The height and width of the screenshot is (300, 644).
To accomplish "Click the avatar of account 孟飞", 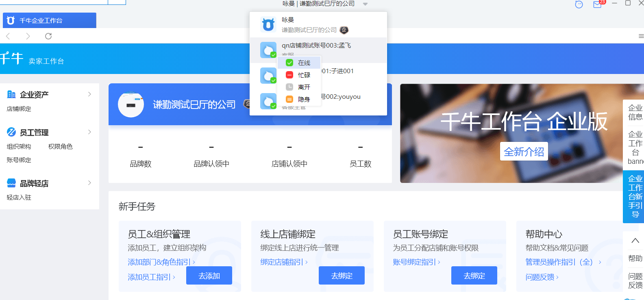I will [268, 50].
